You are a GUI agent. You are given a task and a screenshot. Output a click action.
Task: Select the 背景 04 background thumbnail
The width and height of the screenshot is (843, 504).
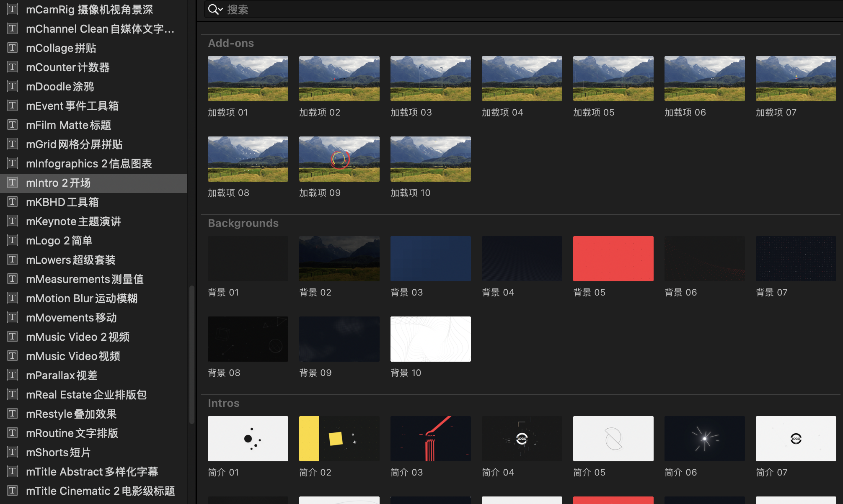522,259
